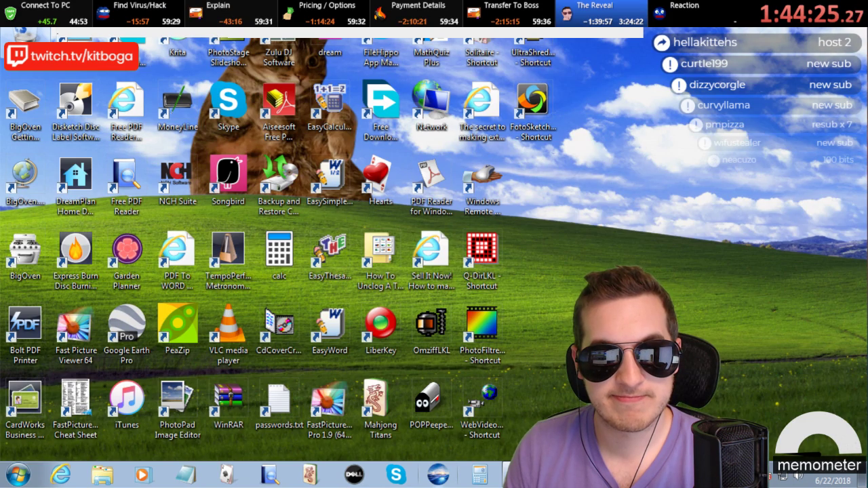
Task: Open the EasyCalcul... desktop shortcut
Action: [330, 107]
